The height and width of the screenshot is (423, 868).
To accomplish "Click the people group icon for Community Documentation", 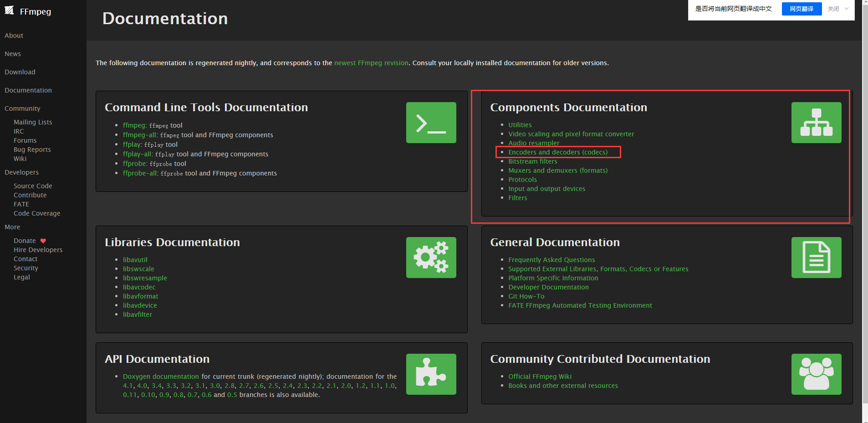I will coord(816,374).
